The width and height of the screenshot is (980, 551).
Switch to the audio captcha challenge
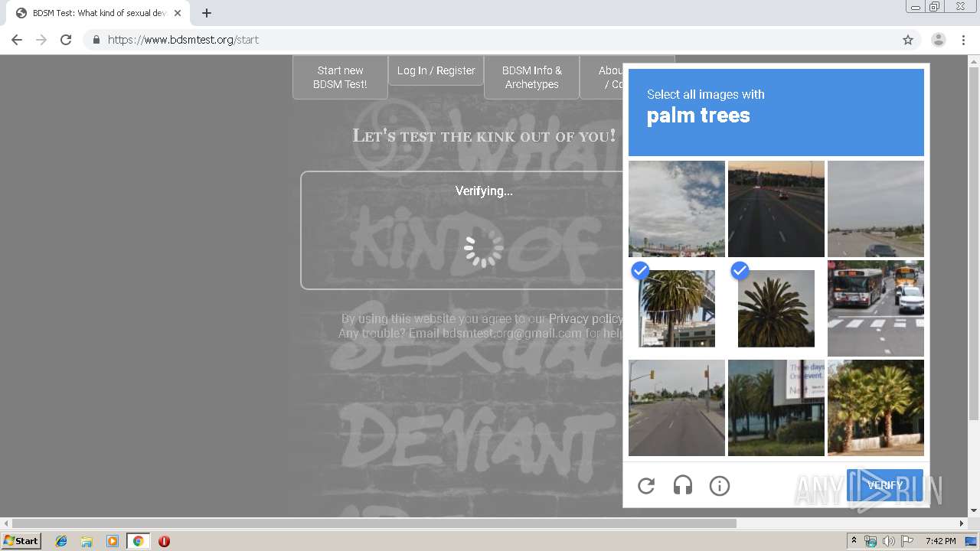(683, 485)
